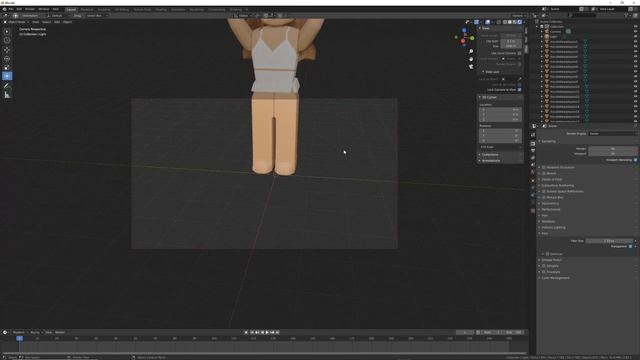The width and height of the screenshot is (640, 360).
Task: Open the Render menu
Action: pos(30,9)
